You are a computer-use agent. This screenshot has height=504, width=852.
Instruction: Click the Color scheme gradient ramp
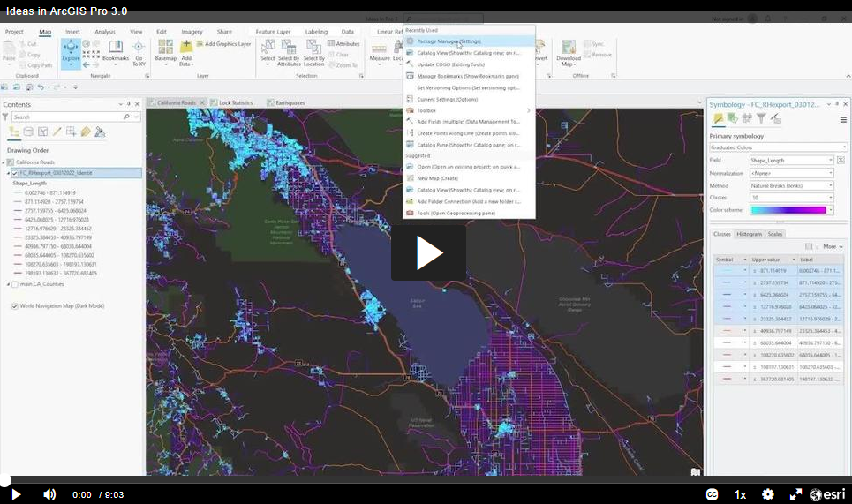[x=788, y=210]
